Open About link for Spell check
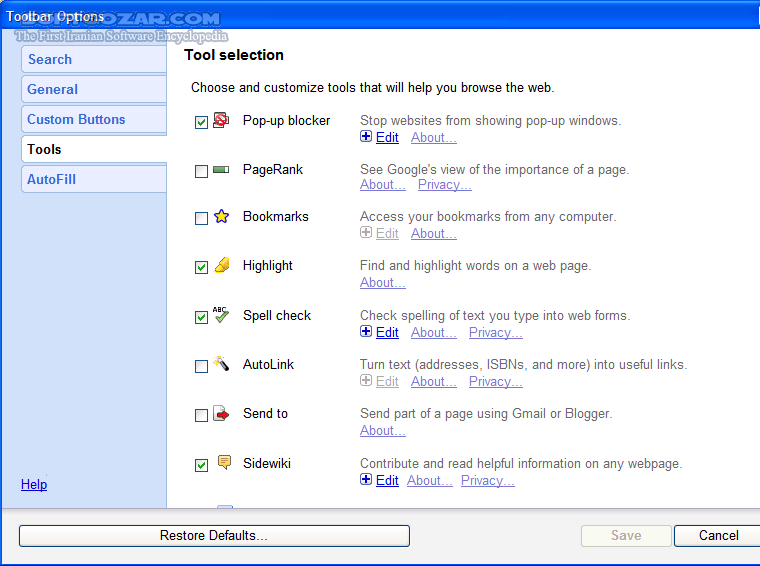 [x=434, y=332]
